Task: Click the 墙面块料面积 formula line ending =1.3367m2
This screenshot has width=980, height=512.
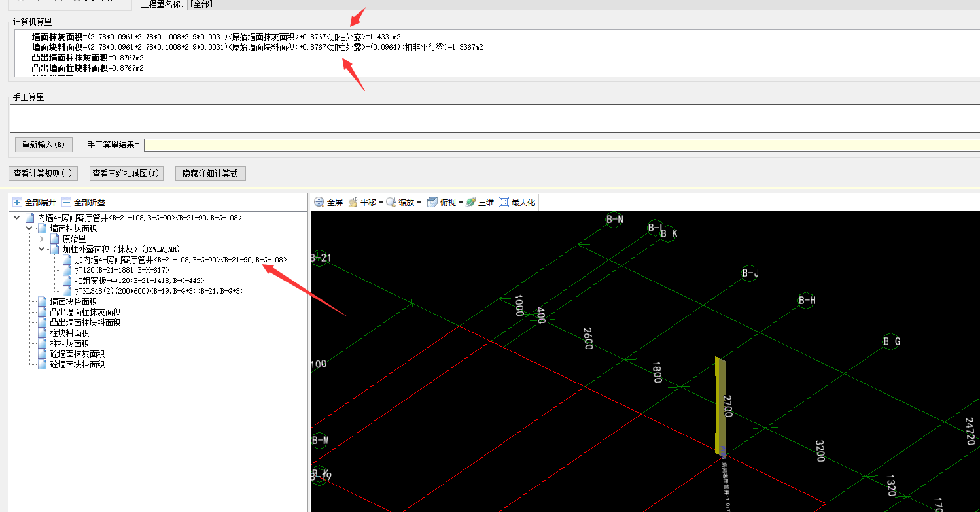Action: point(257,48)
